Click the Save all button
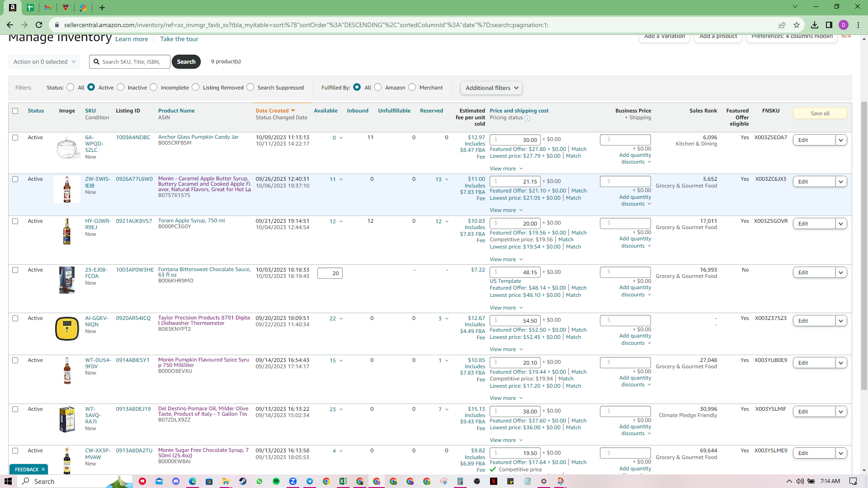Screen dimensions: 868x488 point(820,113)
